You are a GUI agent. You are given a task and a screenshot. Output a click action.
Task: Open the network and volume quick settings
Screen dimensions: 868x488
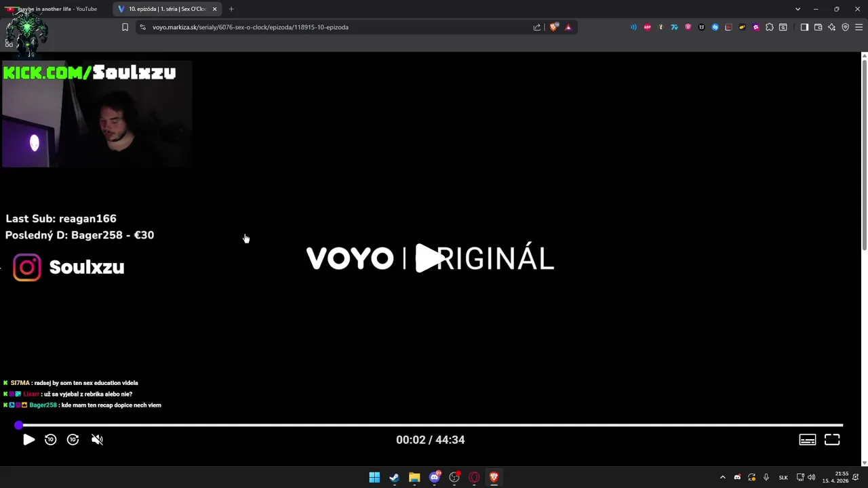tap(806, 477)
